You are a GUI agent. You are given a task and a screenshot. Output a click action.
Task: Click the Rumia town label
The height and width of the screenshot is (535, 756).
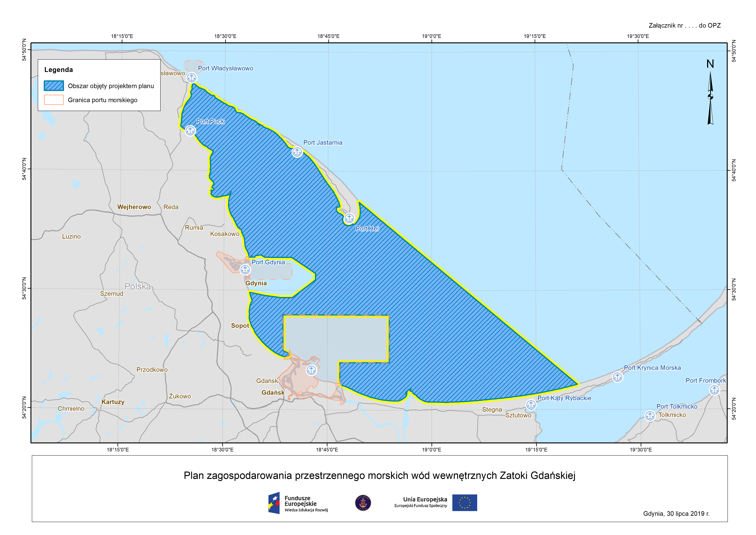[194, 228]
